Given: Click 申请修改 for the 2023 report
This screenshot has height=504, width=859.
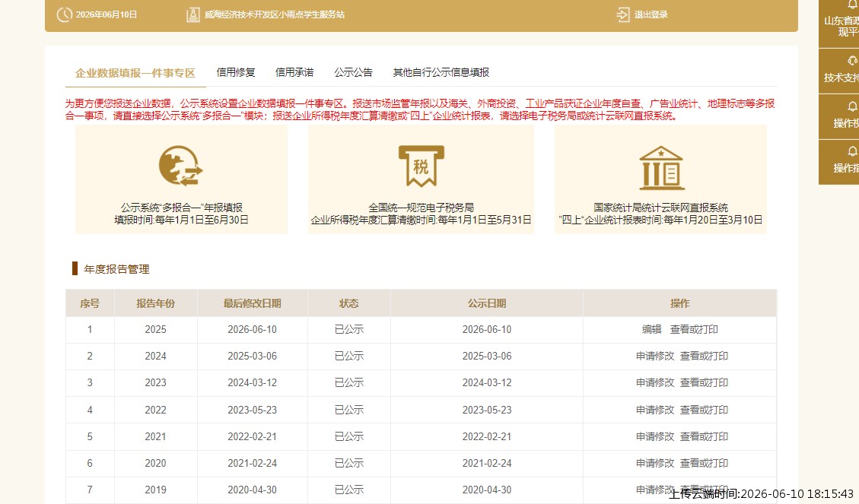Looking at the screenshot, I should (655, 382).
